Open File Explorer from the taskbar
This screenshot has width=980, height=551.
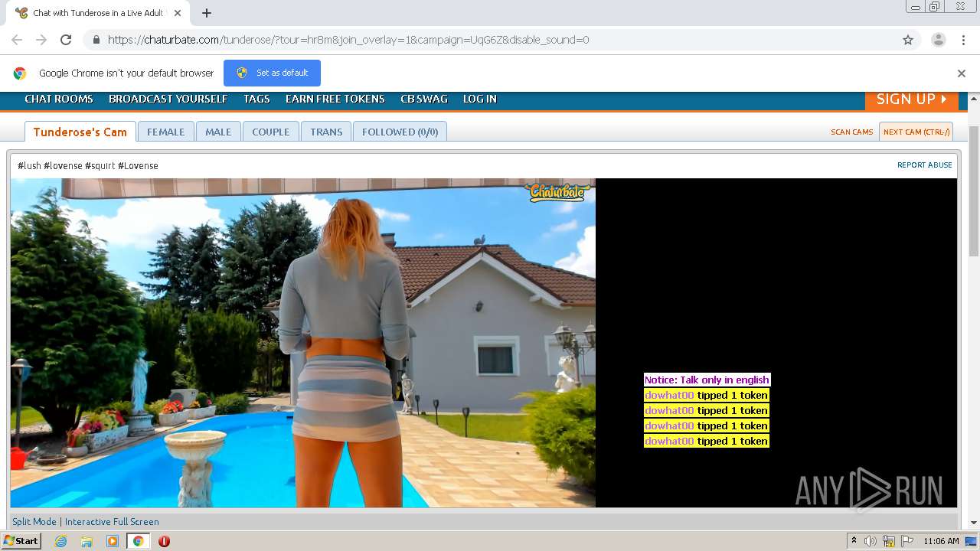click(x=87, y=541)
